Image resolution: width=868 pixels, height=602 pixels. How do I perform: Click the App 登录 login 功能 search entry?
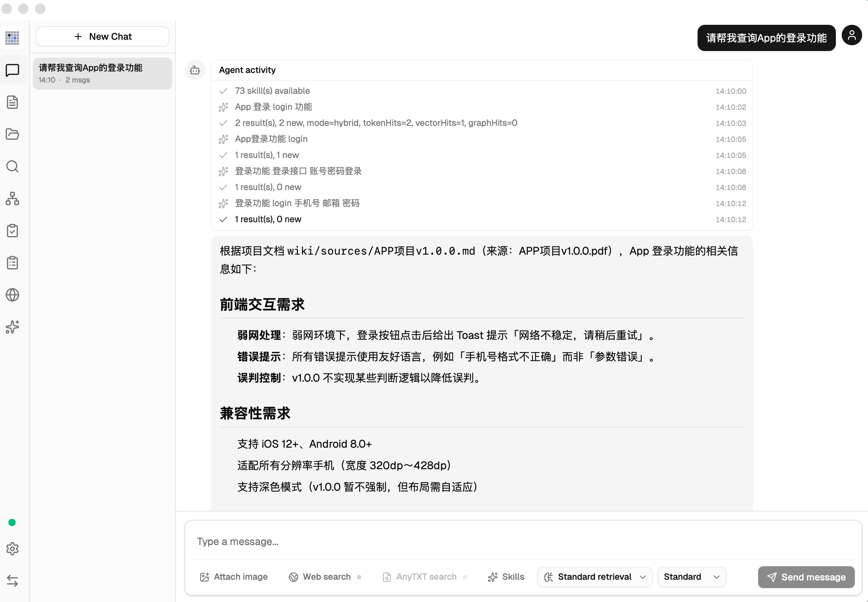coord(482,107)
